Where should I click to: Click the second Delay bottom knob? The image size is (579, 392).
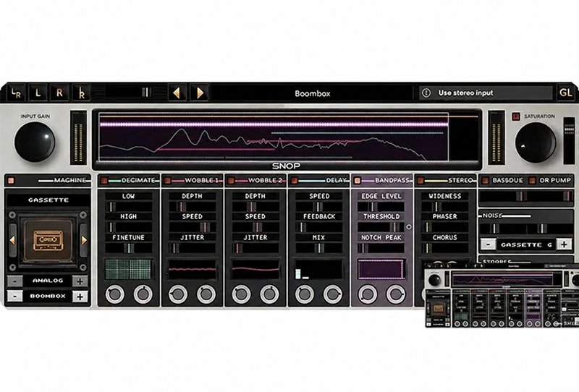click(333, 294)
